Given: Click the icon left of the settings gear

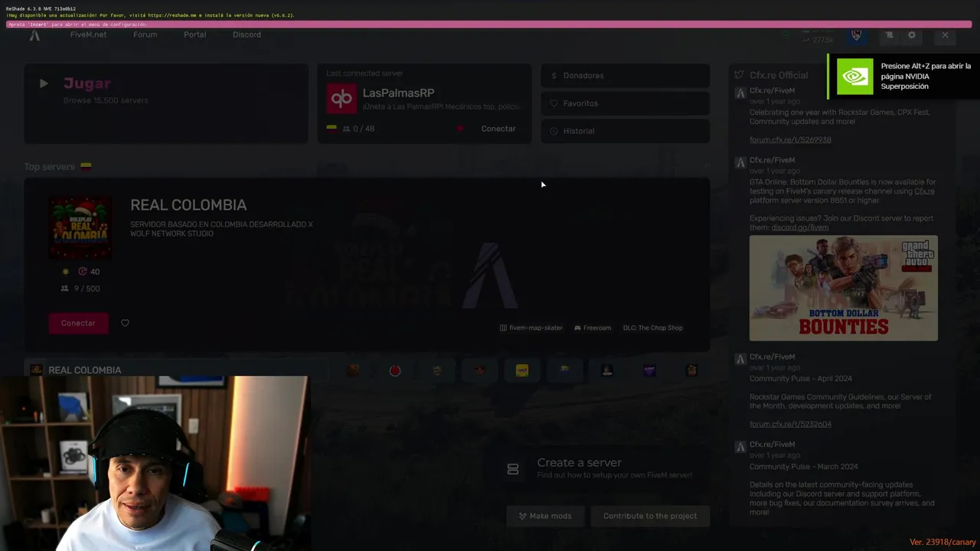Looking at the screenshot, I should [889, 35].
